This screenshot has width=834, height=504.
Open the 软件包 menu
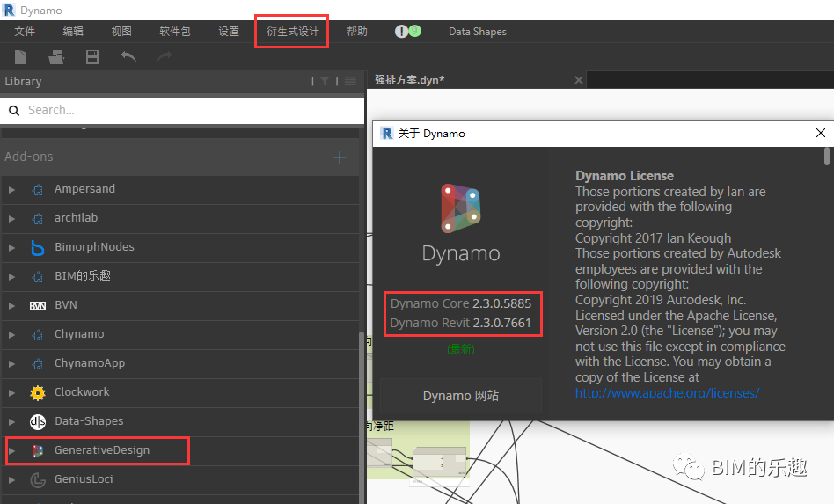(x=174, y=32)
